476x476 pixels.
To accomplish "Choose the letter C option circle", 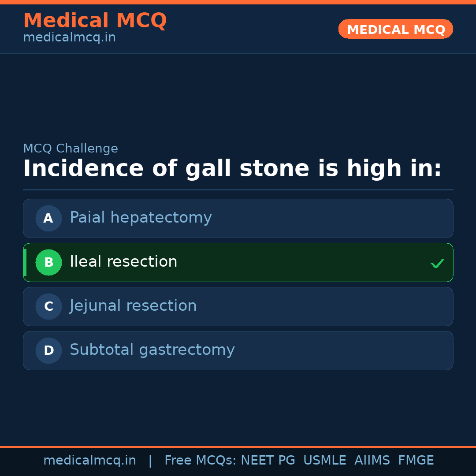I will click(48, 306).
